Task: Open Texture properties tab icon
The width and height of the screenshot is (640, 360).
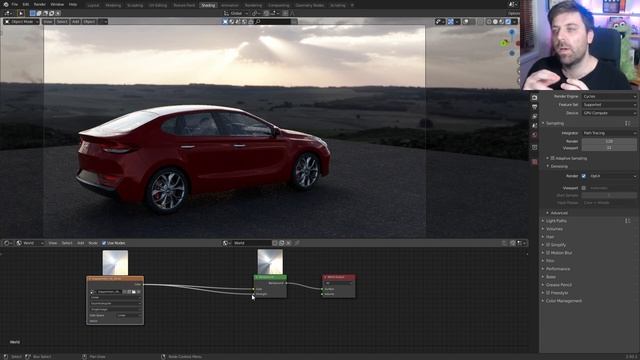Action: point(534,162)
